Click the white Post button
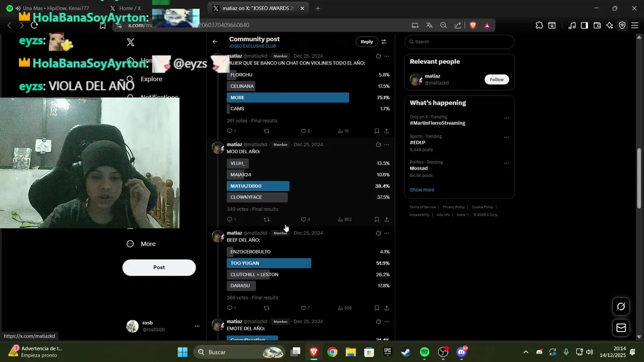This screenshot has width=644, height=362. coord(159,267)
